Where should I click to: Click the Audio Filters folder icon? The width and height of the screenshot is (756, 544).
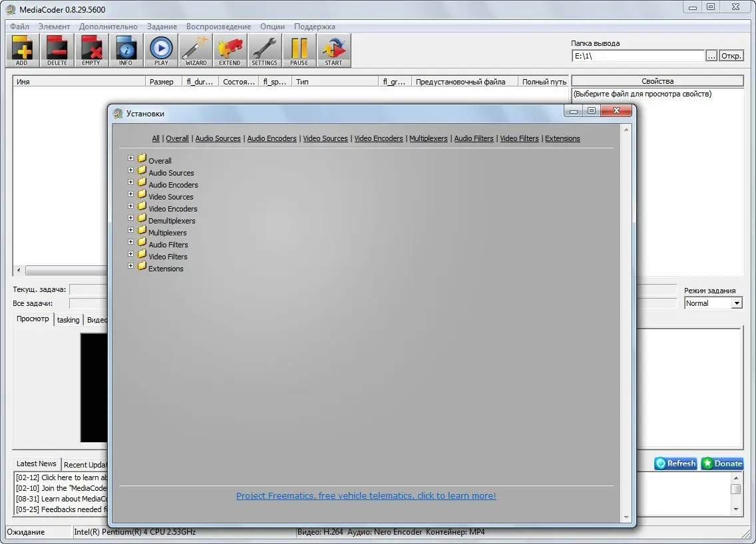click(x=142, y=242)
